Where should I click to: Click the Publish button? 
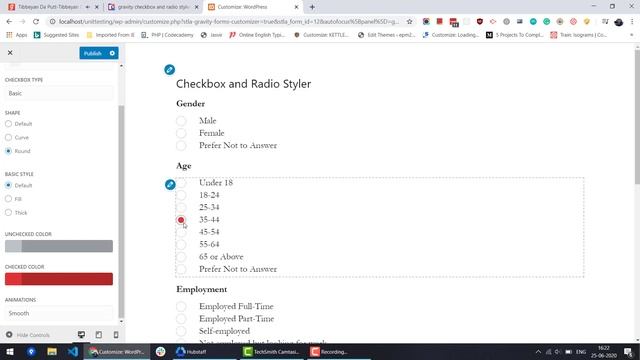point(93,53)
